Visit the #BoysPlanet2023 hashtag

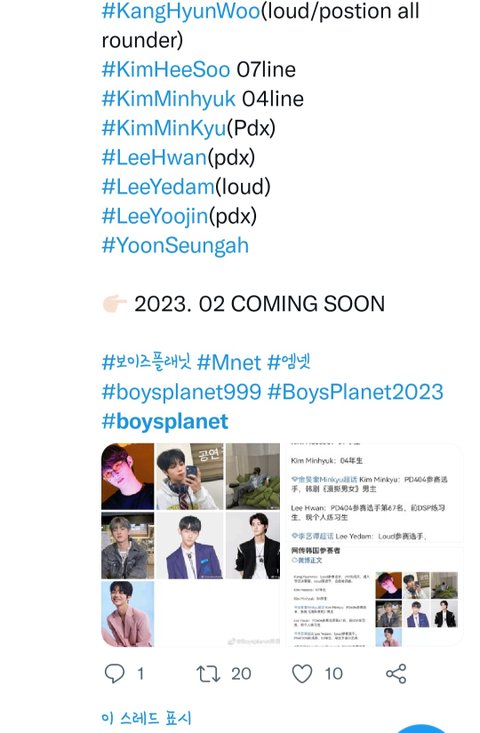[355, 392]
